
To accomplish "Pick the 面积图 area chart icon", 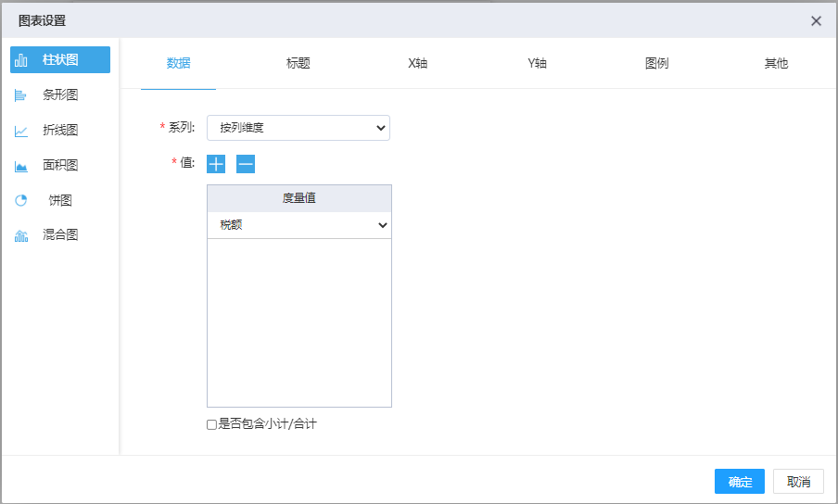I will coord(20,166).
